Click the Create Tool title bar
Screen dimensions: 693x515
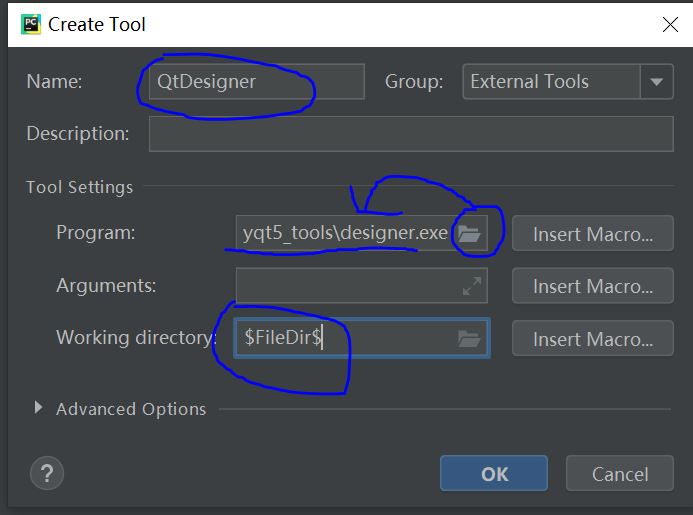tap(300, 24)
